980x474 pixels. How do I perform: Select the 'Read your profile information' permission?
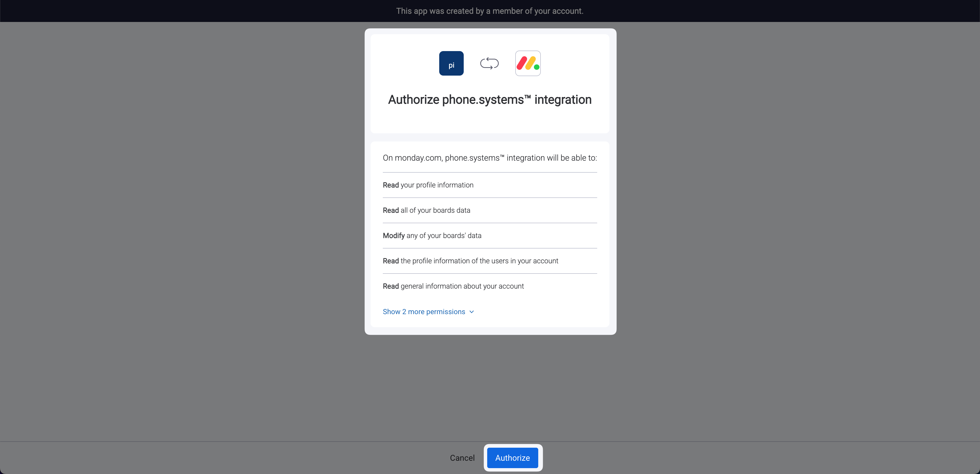click(490, 185)
